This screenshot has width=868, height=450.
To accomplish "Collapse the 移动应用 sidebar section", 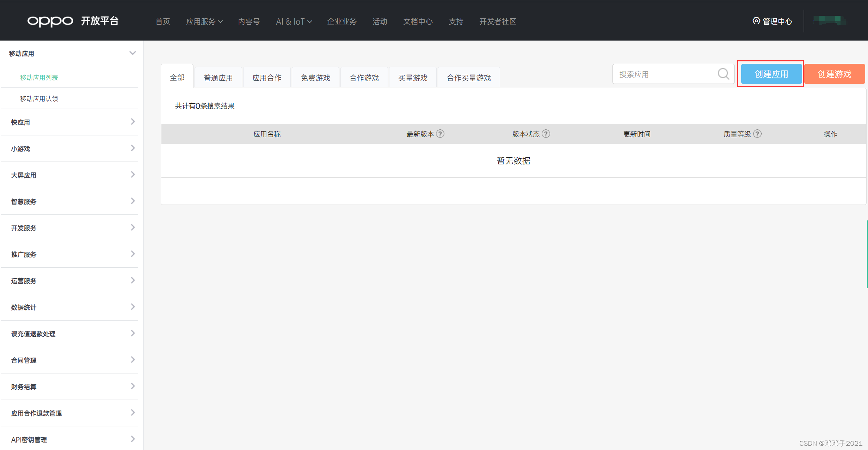I will [133, 53].
